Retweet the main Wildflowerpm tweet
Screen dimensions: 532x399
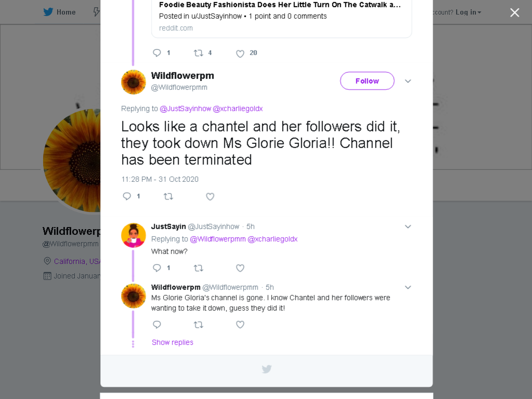coord(168,196)
